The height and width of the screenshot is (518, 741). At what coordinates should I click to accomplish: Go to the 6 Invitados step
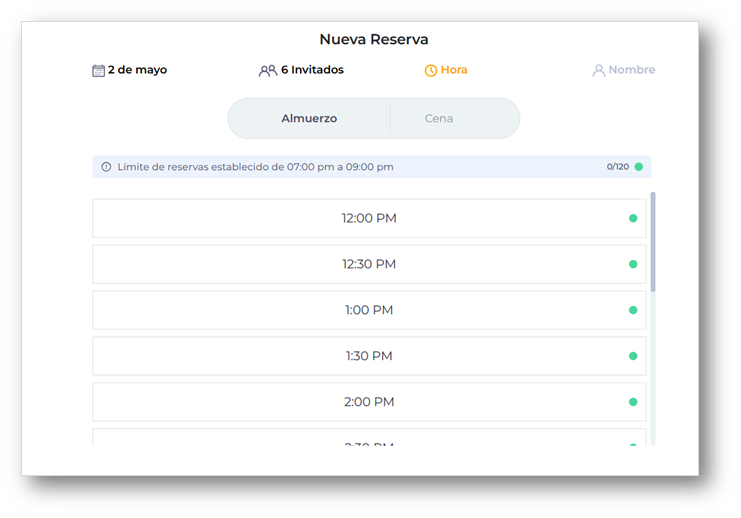click(312, 70)
